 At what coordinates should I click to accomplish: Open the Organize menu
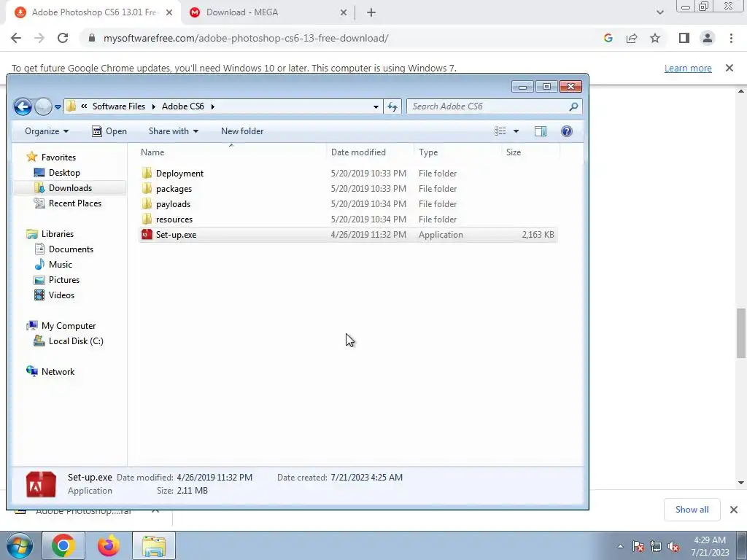[47, 131]
